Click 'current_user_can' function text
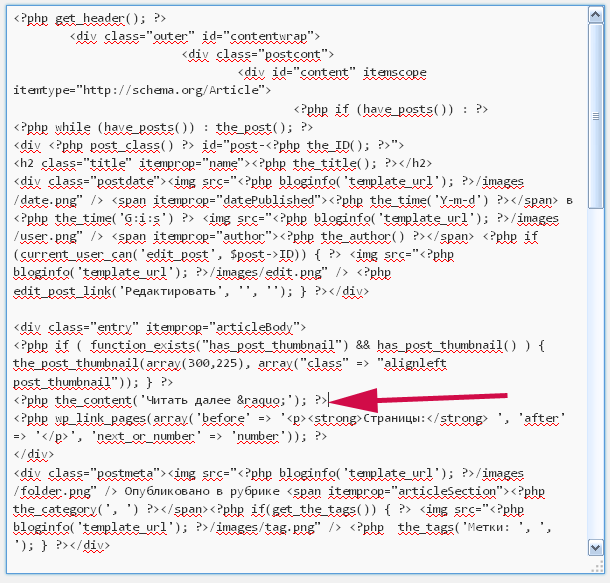 click(76, 254)
